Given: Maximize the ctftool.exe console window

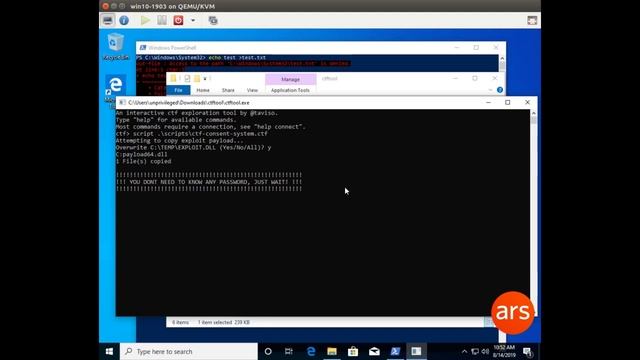Looking at the screenshot, I should 507,102.
